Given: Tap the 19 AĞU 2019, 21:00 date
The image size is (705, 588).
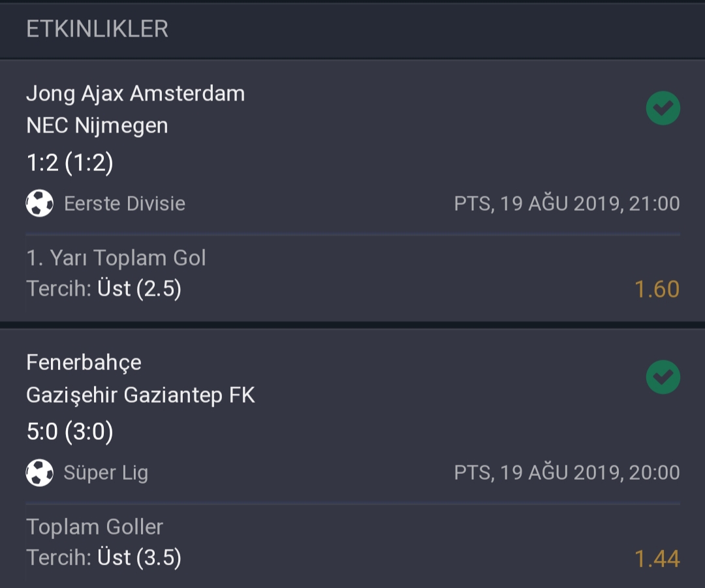Looking at the screenshot, I should (589, 204).
